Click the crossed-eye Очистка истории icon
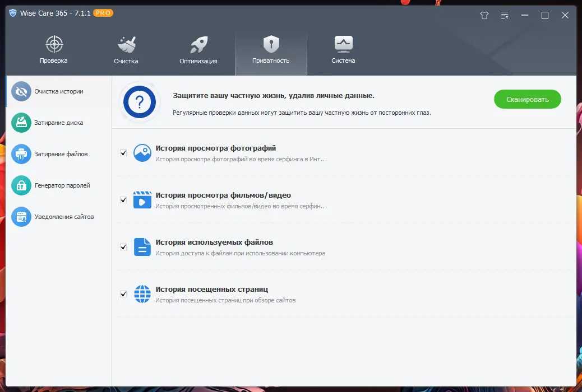 click(x=21, y=91)
